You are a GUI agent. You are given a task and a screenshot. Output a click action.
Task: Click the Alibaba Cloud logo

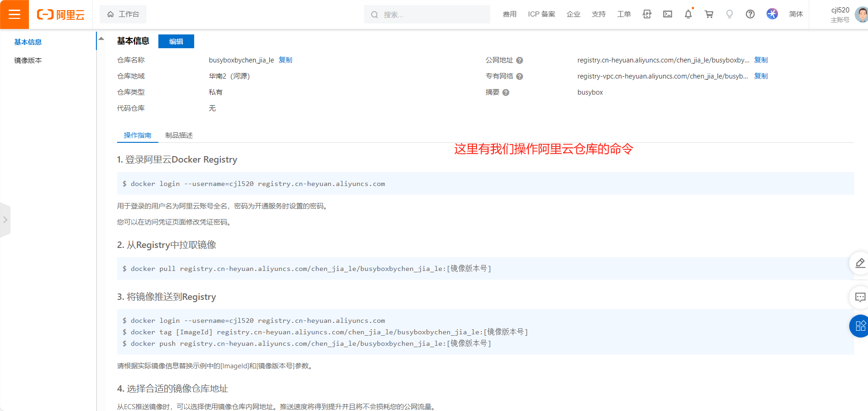[x=61, y=15]
